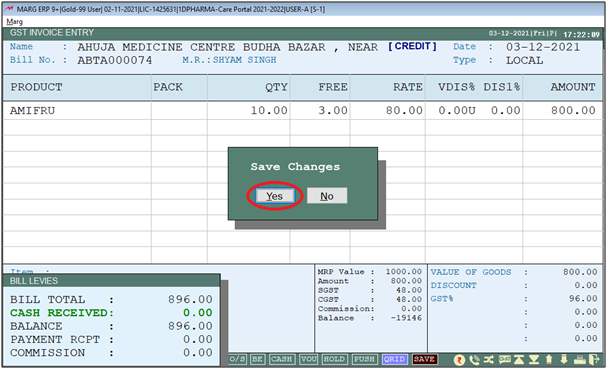
Task: Choose No in the Save Changes dialog
Action: (327, 196)
